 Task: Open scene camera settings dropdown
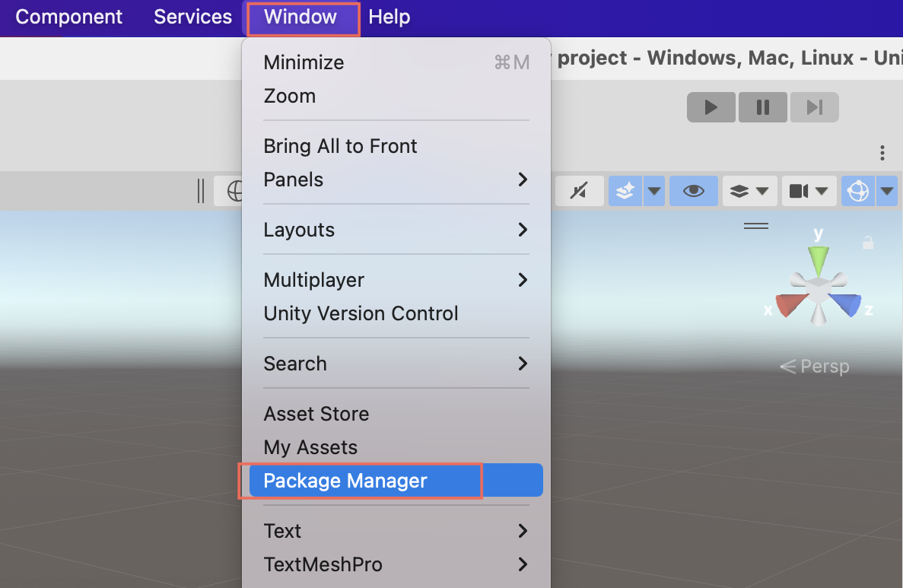click(808, 192)
